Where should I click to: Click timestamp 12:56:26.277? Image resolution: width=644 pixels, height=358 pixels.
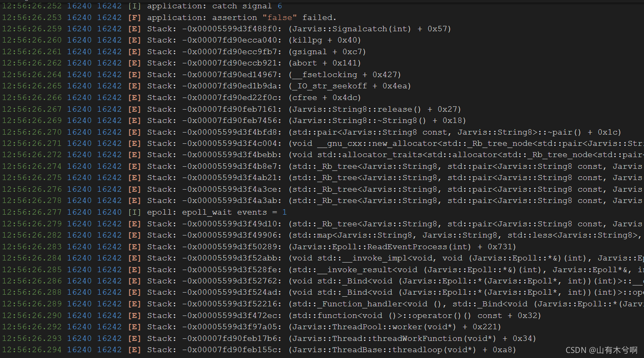(x=32, y=212)
